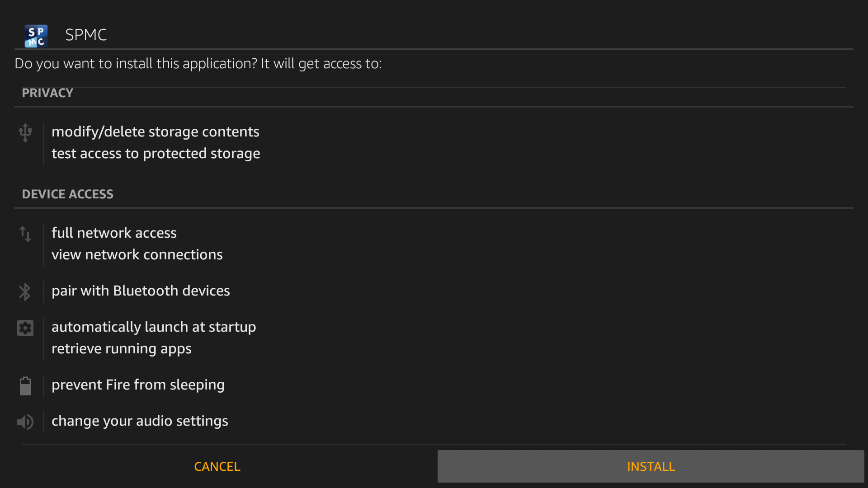Select 'change your audio settings' permission
Image resolution: width=868 pixels, height=488 pixels.
click(140, 421)
